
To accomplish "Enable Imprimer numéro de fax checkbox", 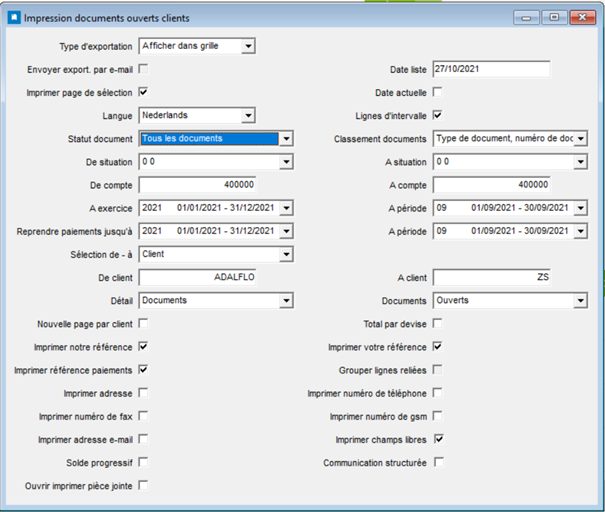I will [143, 416].
